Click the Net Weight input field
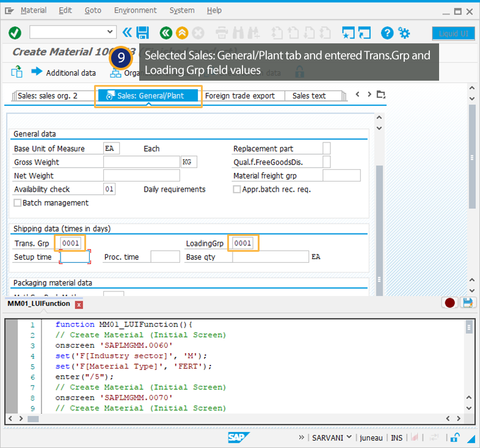 [142, 175]
